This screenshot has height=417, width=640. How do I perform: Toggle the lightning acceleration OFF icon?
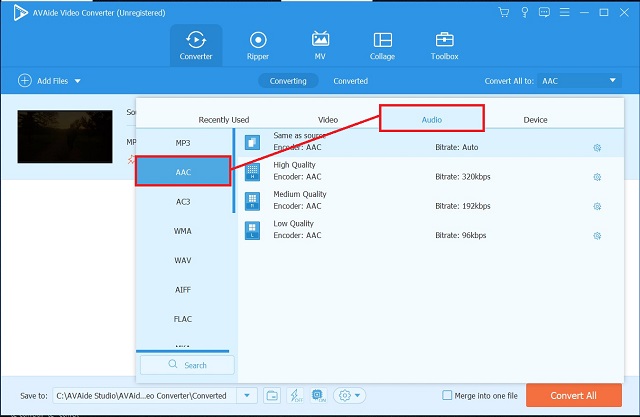click(296, 395)
